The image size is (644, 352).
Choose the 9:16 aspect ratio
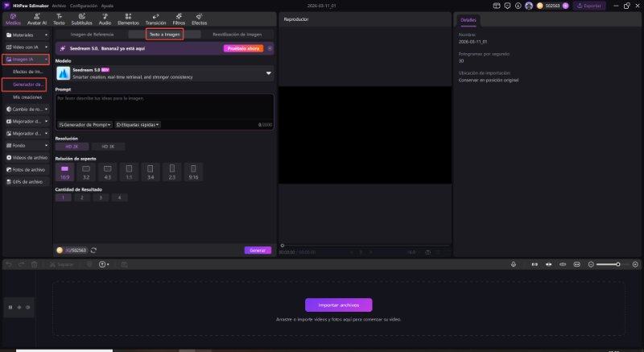193,172
